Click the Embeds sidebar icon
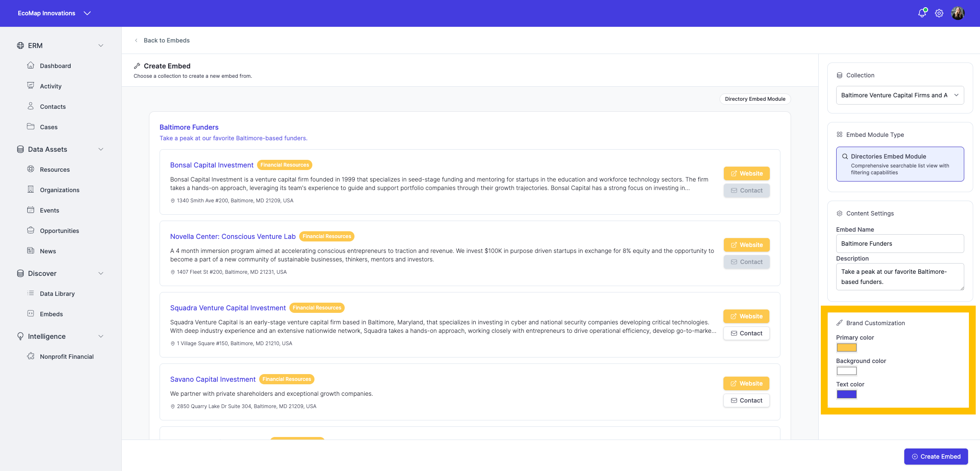Image resolution: width=980 pixels, height=471 pixels. pyautogui.click(x=31, y=314)
